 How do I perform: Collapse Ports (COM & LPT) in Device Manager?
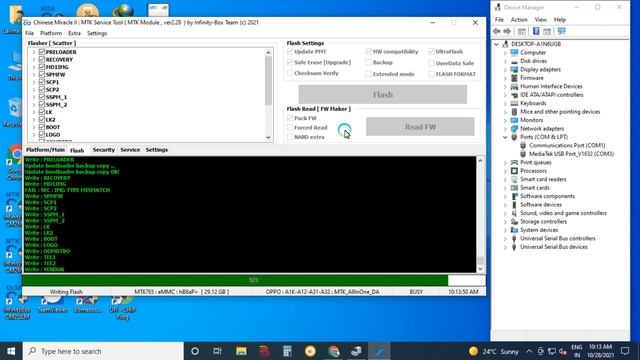(505, 137)
